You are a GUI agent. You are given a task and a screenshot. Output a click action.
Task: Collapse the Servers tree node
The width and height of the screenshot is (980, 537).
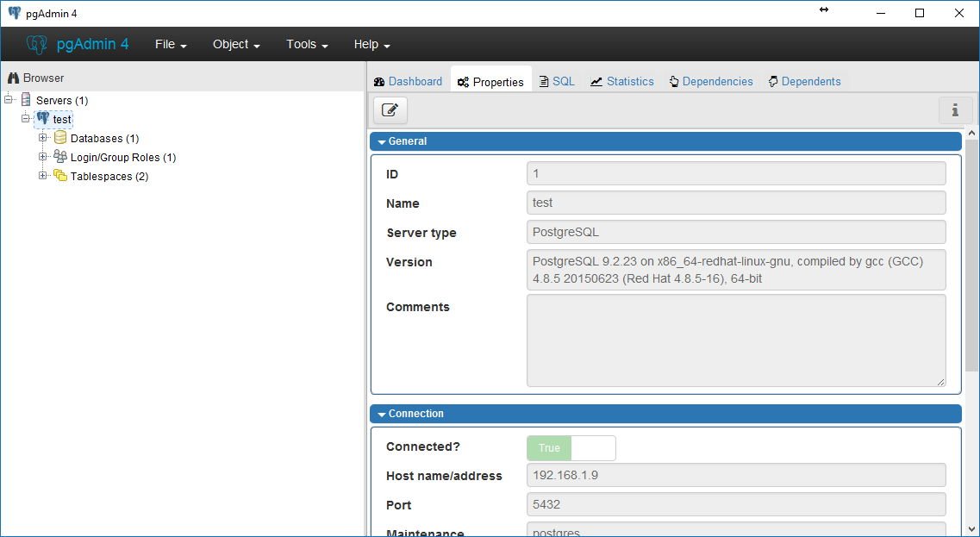tap(9, 100)
